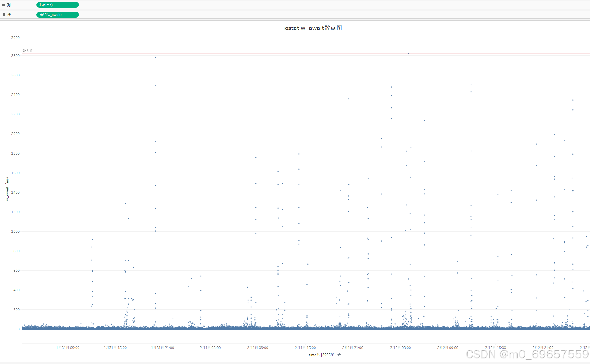Click the 3000 tick on y-axis
This screenshot has height=364, width=590.
[15, 38]
